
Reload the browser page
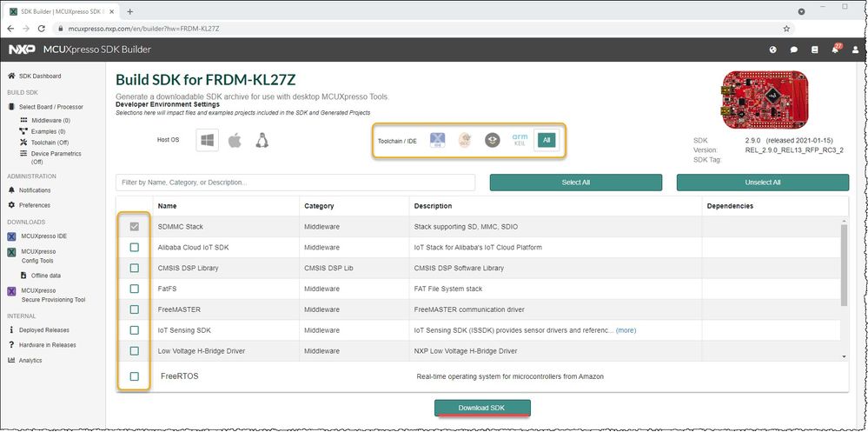pos(42,28)
